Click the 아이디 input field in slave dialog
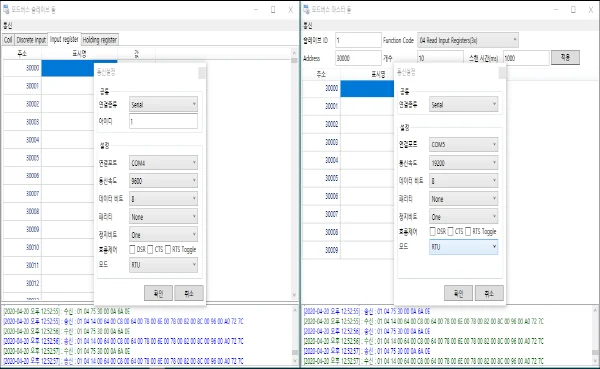 point(163,121)
